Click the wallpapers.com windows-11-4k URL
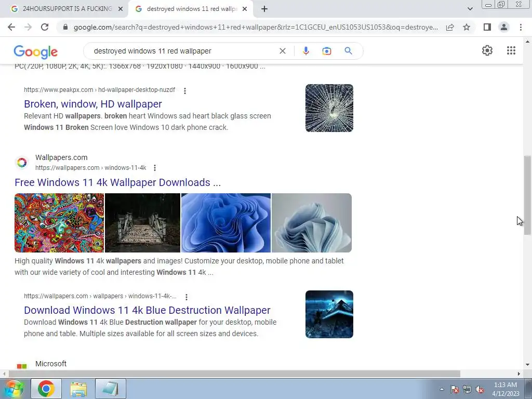This screenshot has width=532, height=399. point(91,168)
